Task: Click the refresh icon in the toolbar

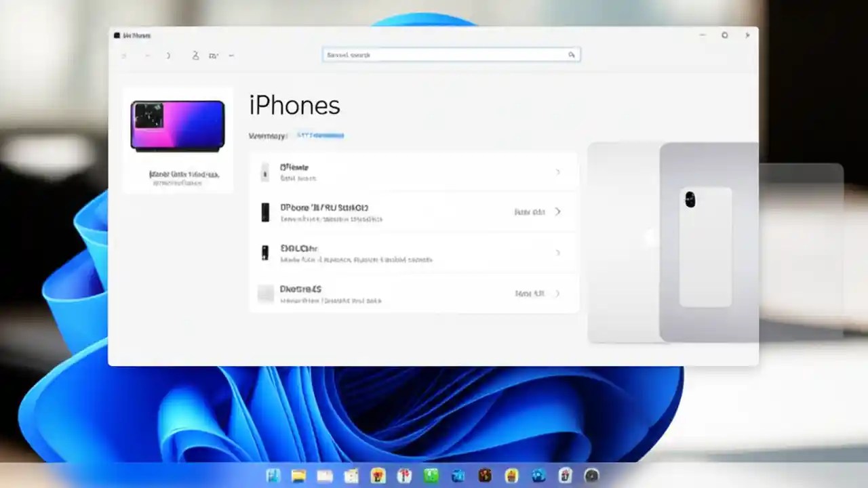Action: 168,56
